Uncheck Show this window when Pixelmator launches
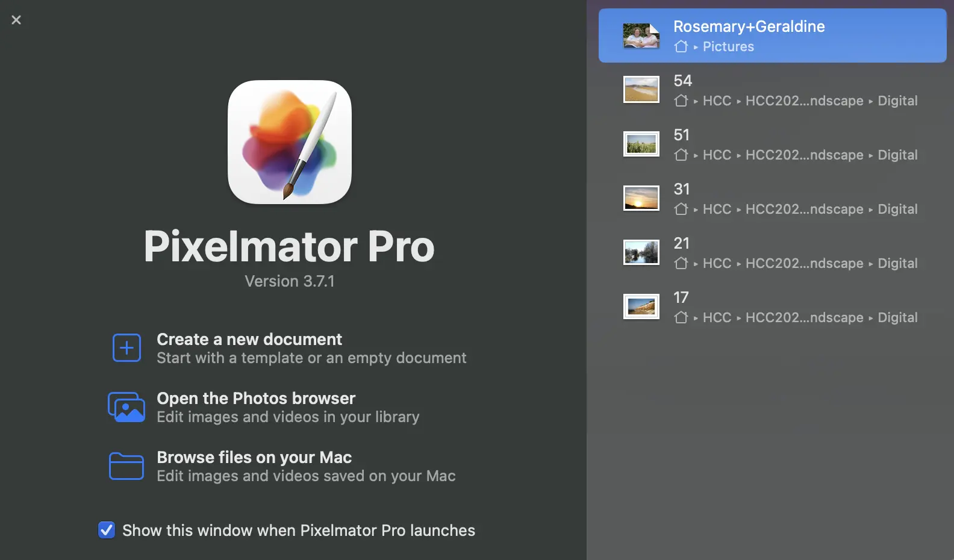The width and height of the screenshot is (954, 560). click(x=107, y=530)
